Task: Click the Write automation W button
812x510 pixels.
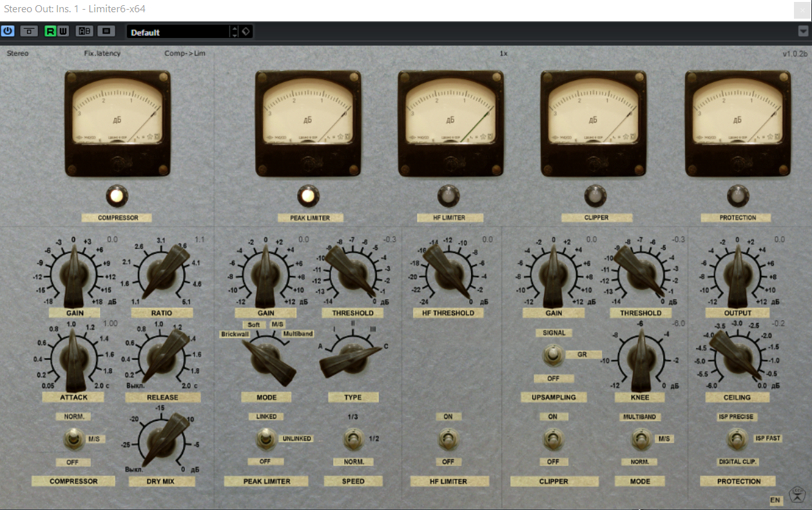Action: [x=63, y=31]
